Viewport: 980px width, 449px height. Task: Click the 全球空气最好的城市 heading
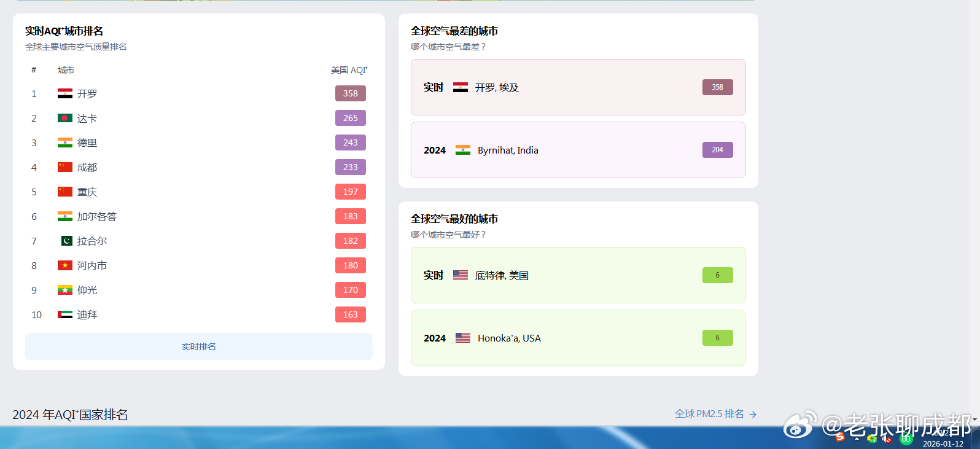[x=454, y=219]
